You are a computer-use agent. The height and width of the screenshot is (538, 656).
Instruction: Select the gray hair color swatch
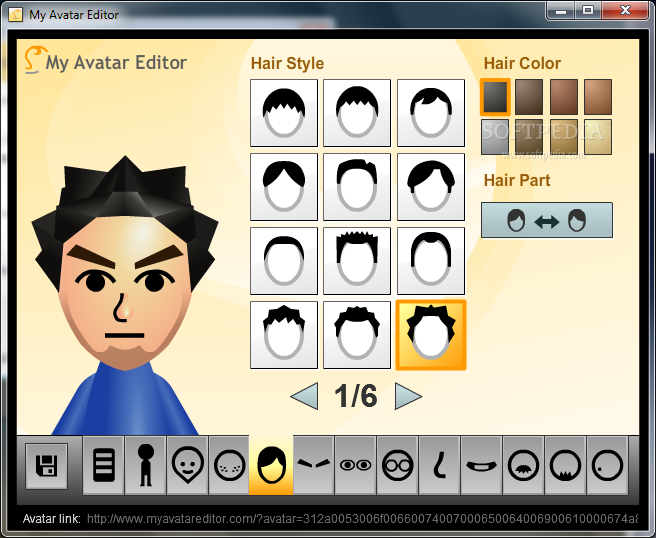[495, 137]
